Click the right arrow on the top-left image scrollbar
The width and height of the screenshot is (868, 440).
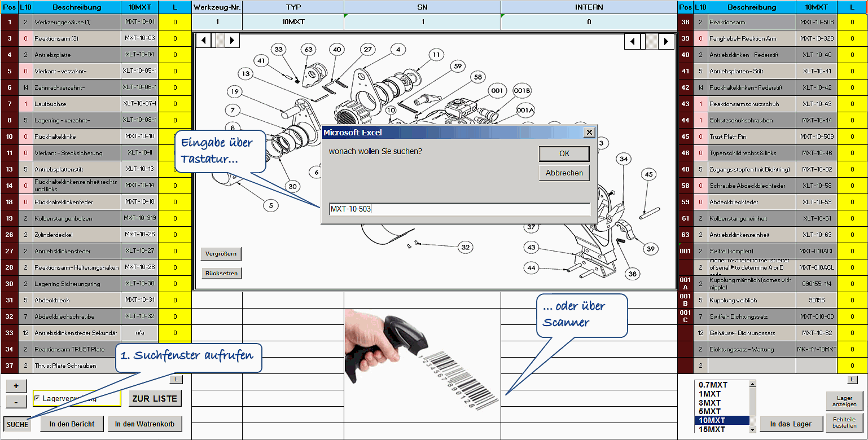click(232, 41)
